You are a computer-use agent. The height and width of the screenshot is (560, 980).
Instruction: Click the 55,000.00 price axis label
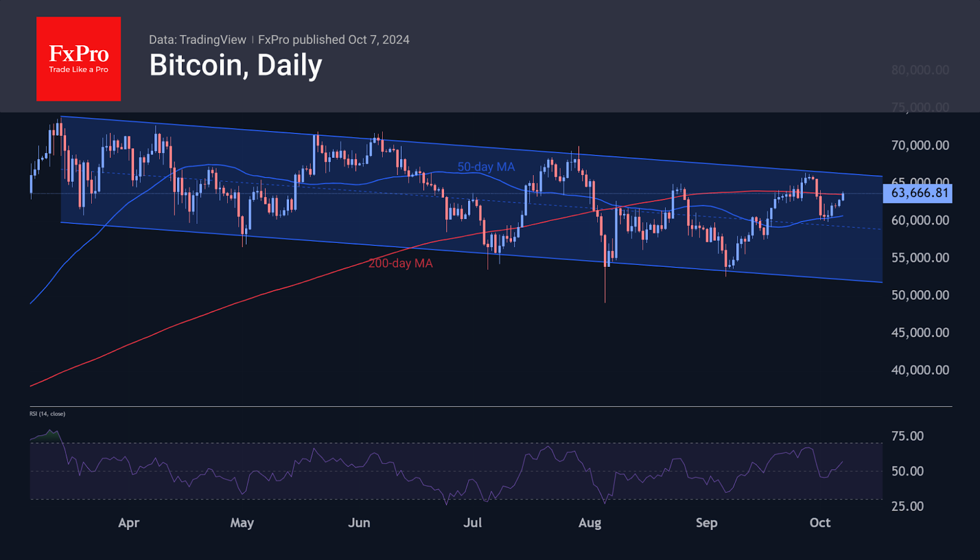920,258
